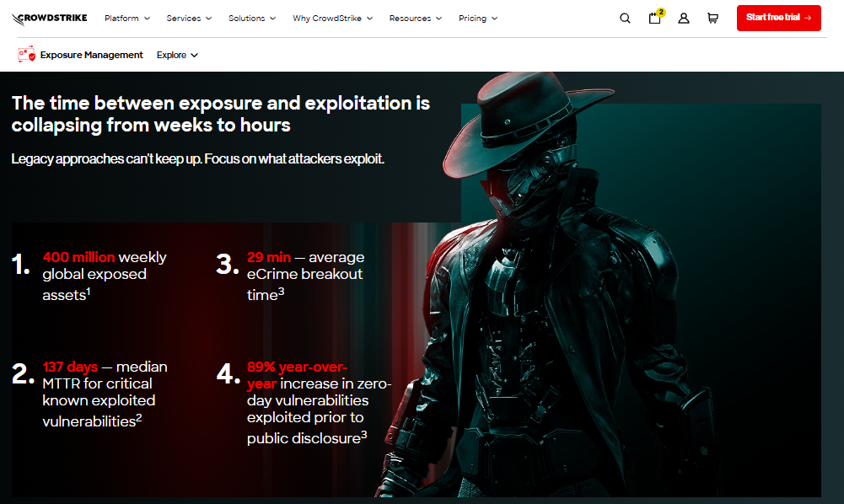Open the user account icon

coord(684,19)
